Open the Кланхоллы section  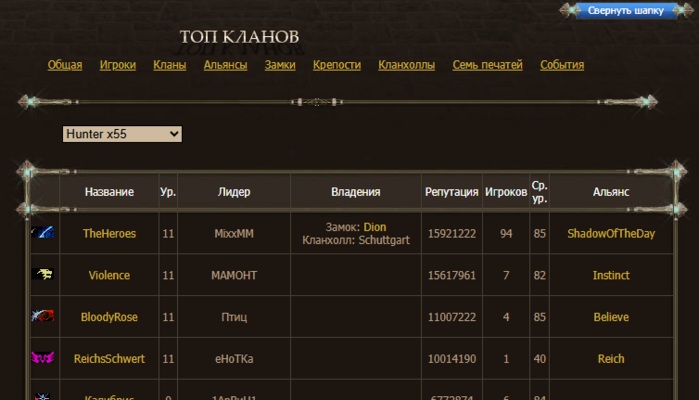(406, 65)
